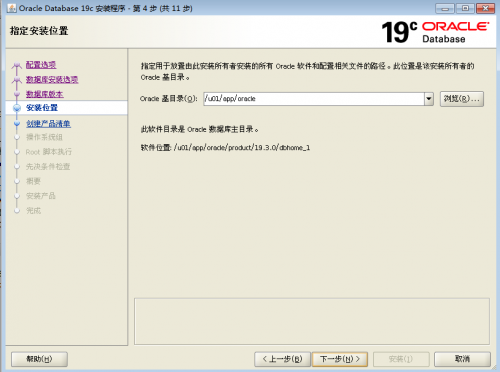Close the Oracle installer window

pyautogui.click(x=485, y=8)
